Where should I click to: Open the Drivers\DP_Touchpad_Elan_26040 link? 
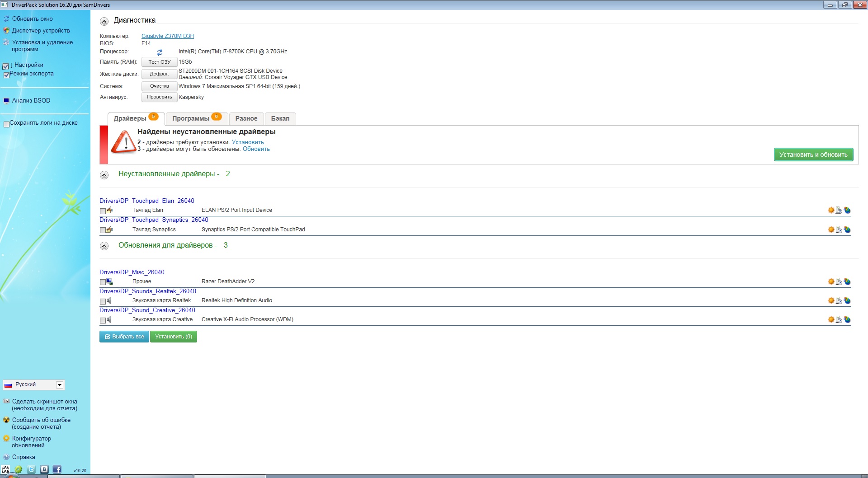[x=147, y=201]
